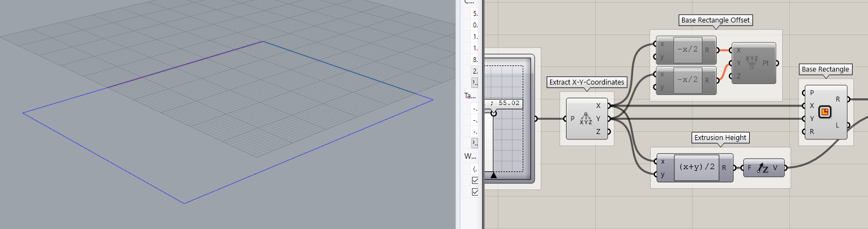Click the L output of Base Rectangle
Screen dimensions: 868x229
coord(848,125)
